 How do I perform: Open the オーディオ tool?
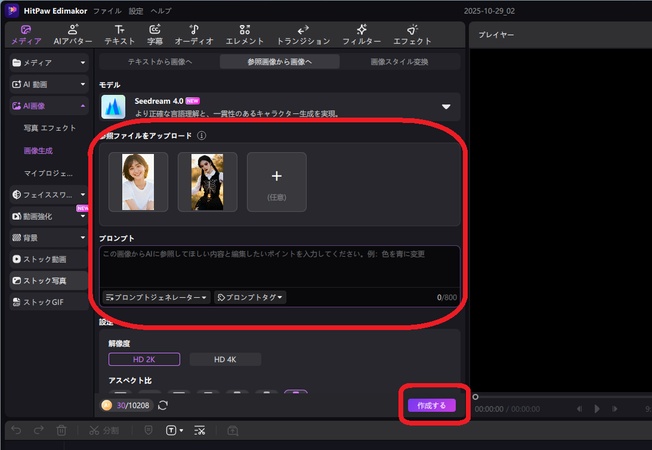(194, 35)
